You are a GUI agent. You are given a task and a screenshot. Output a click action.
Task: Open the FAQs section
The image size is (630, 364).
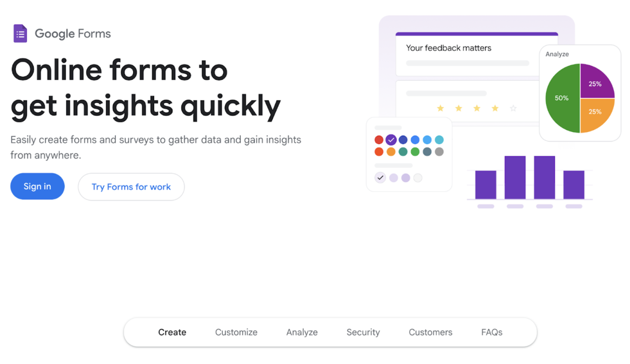(491, 332)
